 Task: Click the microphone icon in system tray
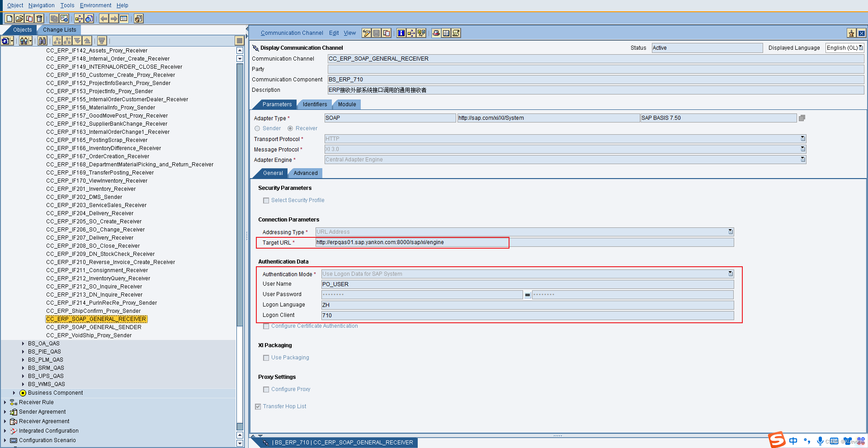[820, 441]
